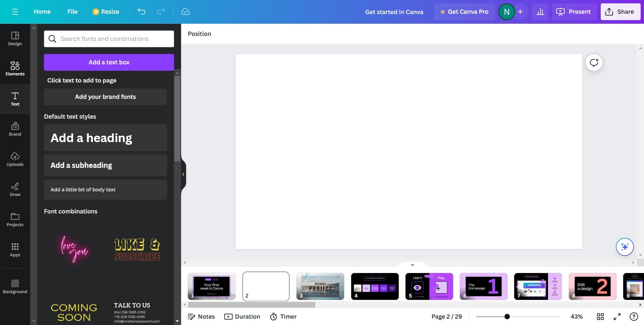Open the Background panel
644x325 pixels.
coord(15,286)
